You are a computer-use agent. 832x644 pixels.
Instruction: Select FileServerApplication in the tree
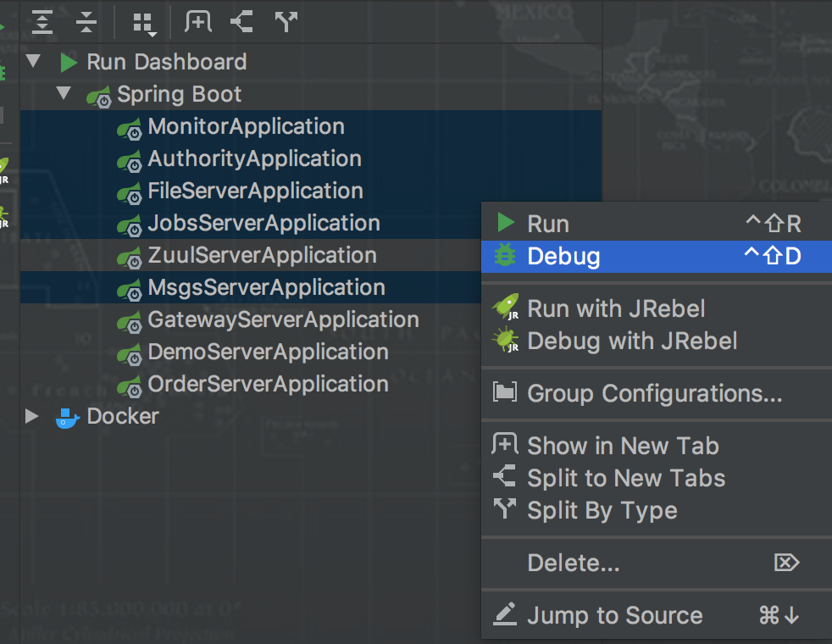(255, 191)
